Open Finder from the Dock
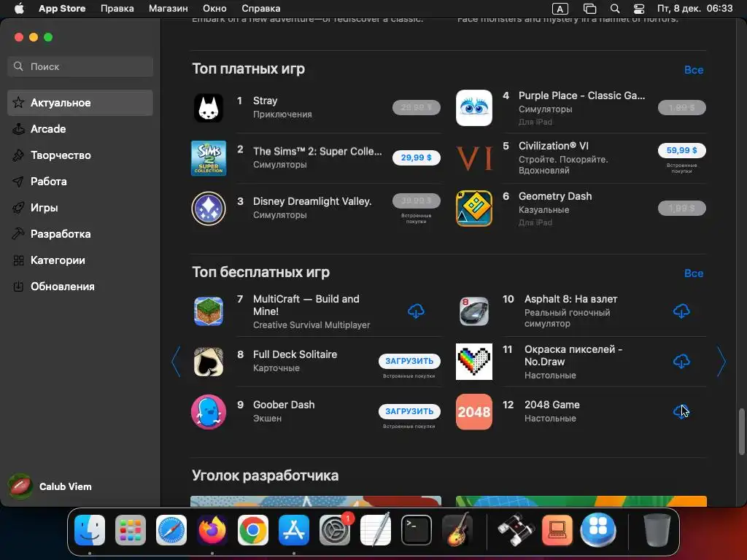The height and width of the screenshot is (560, 747). click(x=90, y=529)
